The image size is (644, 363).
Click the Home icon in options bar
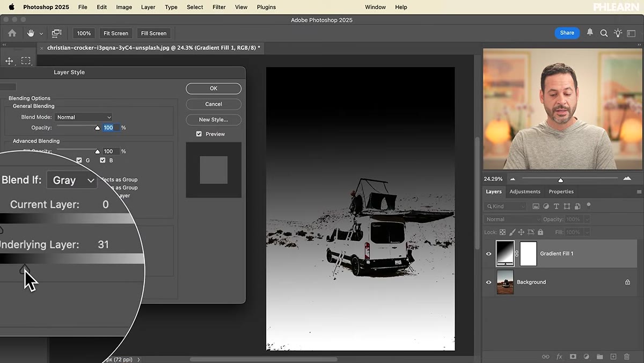coord(12,33)
